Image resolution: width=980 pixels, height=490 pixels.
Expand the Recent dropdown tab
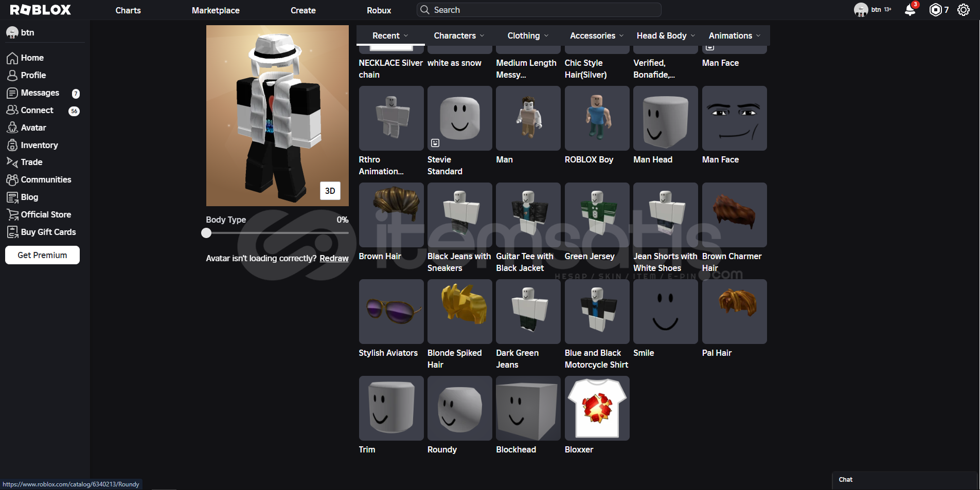(x=390, y=35)
